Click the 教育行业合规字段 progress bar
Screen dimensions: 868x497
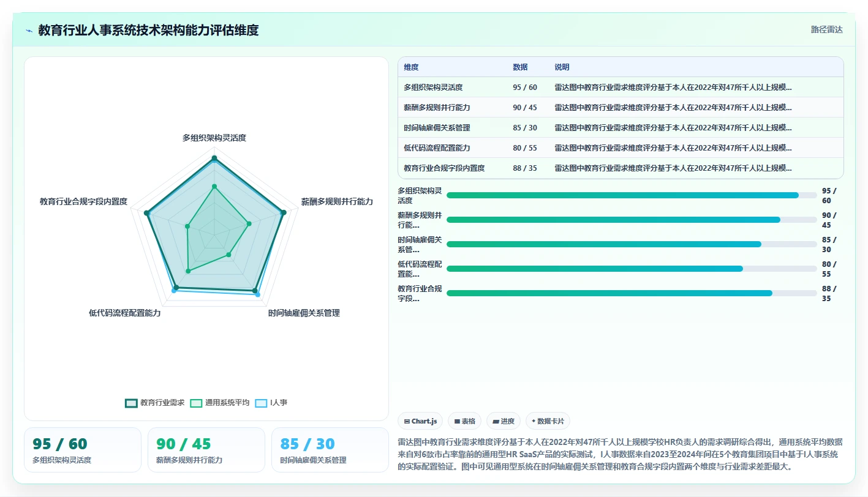pyautogui.click(x=632, y=293)
